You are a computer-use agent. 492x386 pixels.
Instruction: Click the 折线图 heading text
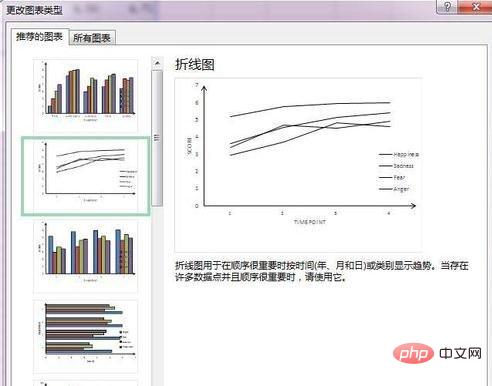195,64
